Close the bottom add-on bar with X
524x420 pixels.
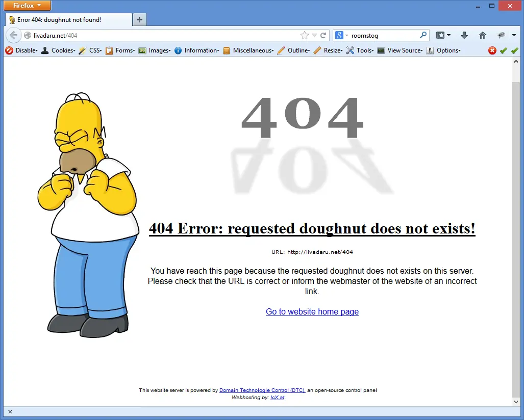(10, 412)
